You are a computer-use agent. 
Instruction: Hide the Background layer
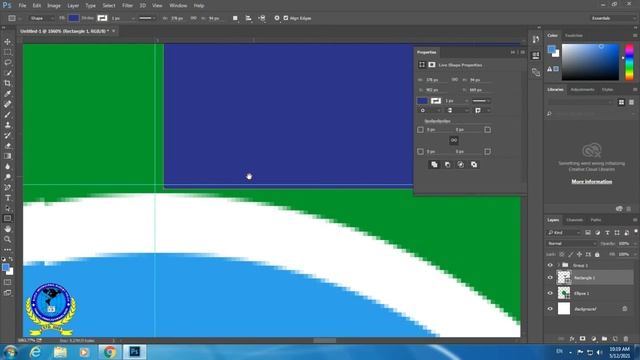[550, 309]
